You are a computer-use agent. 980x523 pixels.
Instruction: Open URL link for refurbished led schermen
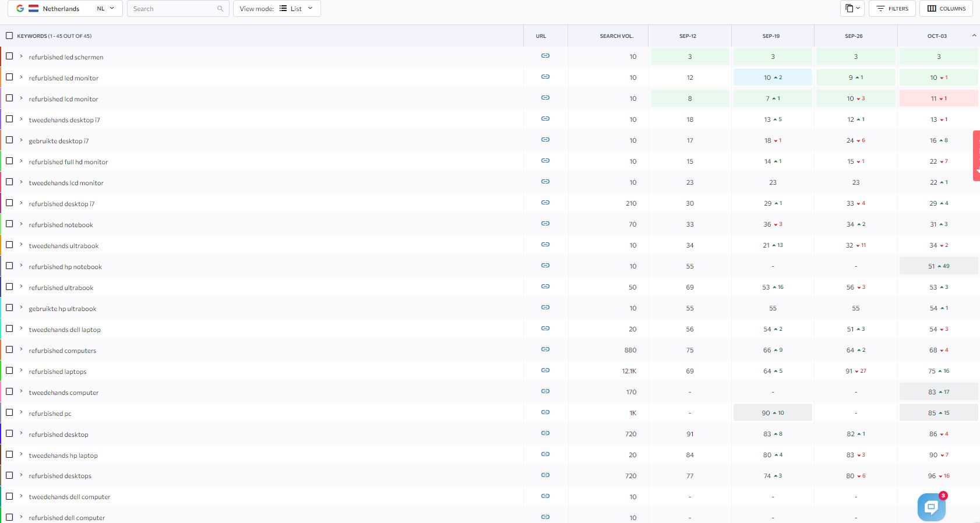point(545,56)
